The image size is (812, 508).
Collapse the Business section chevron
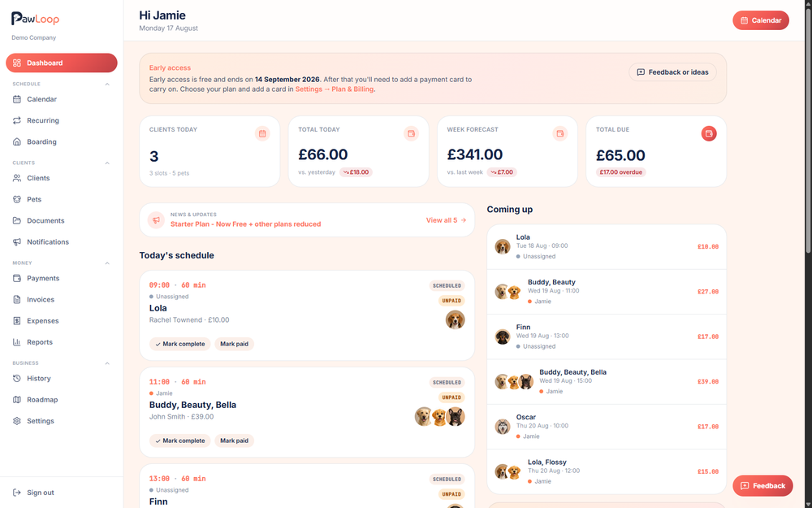(107, 363)
